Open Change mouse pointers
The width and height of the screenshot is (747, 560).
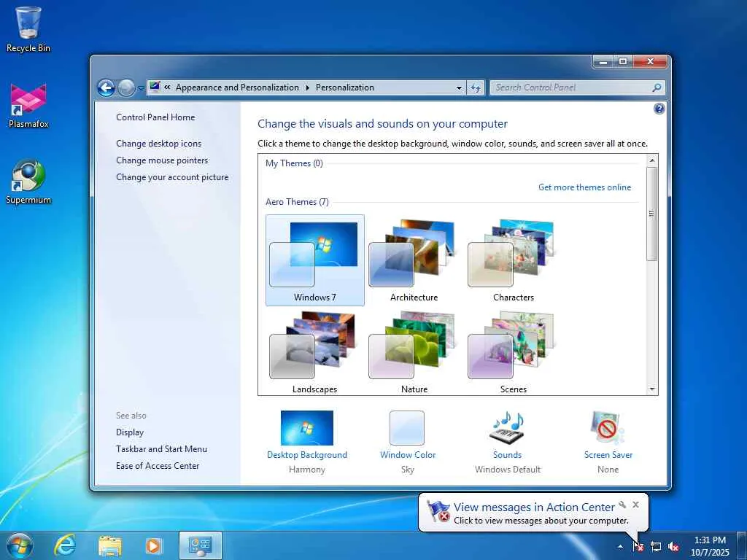coord(162,160)
